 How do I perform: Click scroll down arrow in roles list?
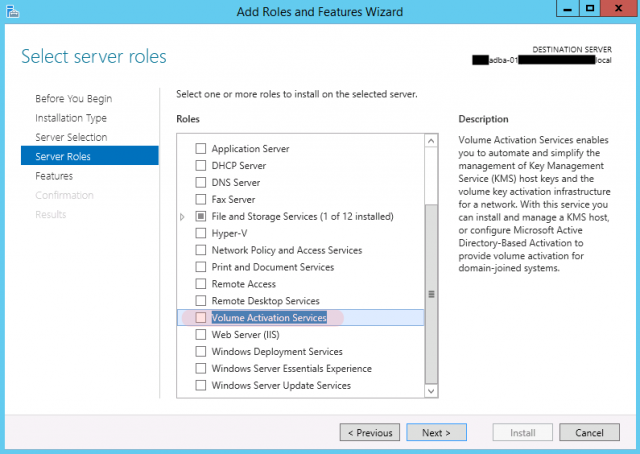click(431, 391)
